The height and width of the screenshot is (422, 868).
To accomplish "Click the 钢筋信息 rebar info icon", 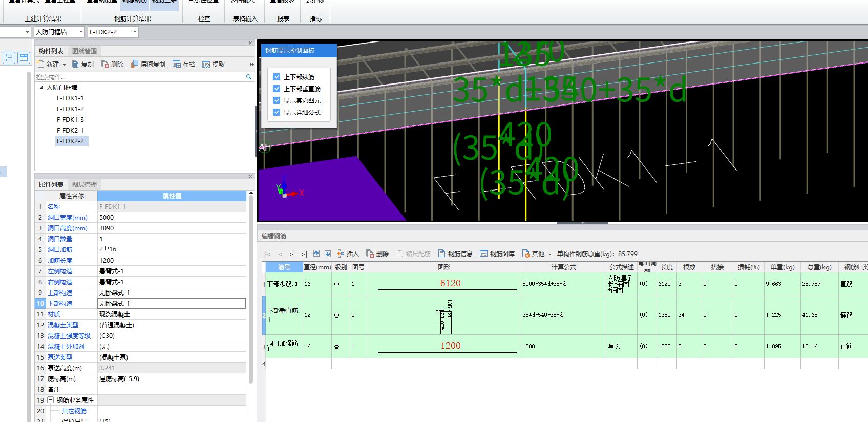I will [441, 254].
